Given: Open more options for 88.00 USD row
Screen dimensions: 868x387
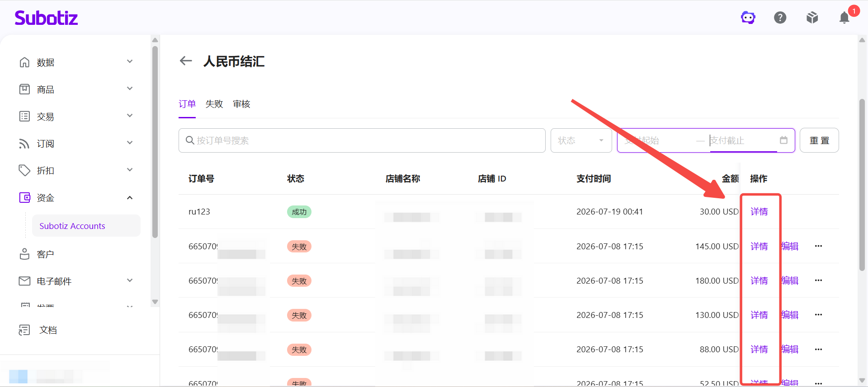Looking at the screenshot, I should pos(818,349).
